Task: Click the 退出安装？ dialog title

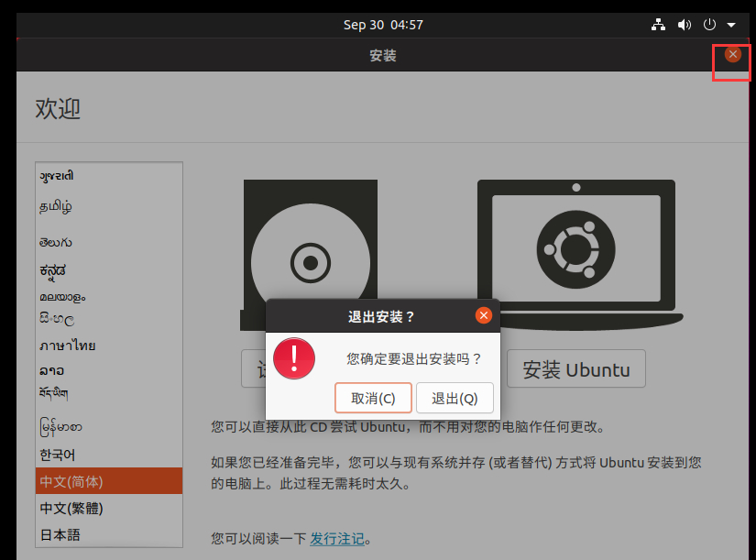Action: coord(381,316)
